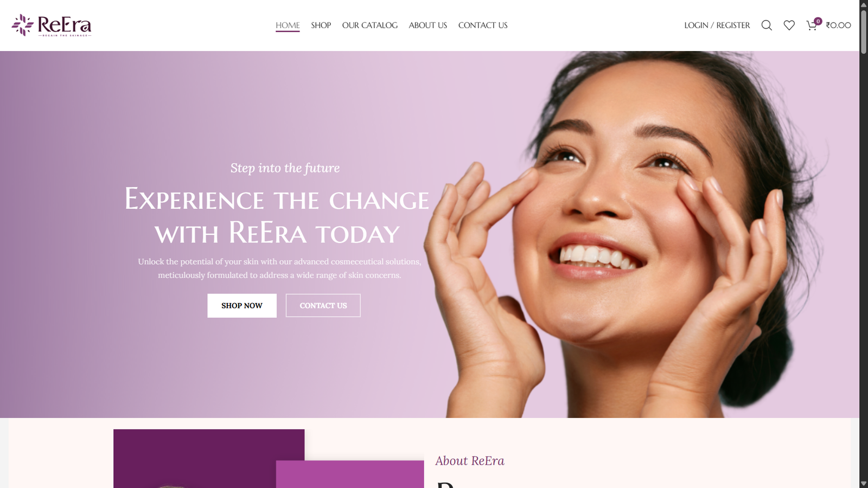Navigate to About Us

pyautogui.click(x=428, y=25)
